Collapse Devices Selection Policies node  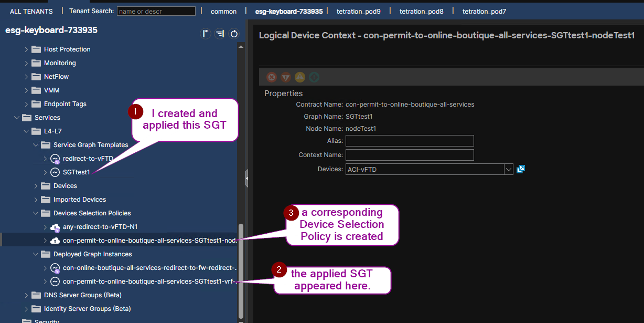click(x=36, y=213)
